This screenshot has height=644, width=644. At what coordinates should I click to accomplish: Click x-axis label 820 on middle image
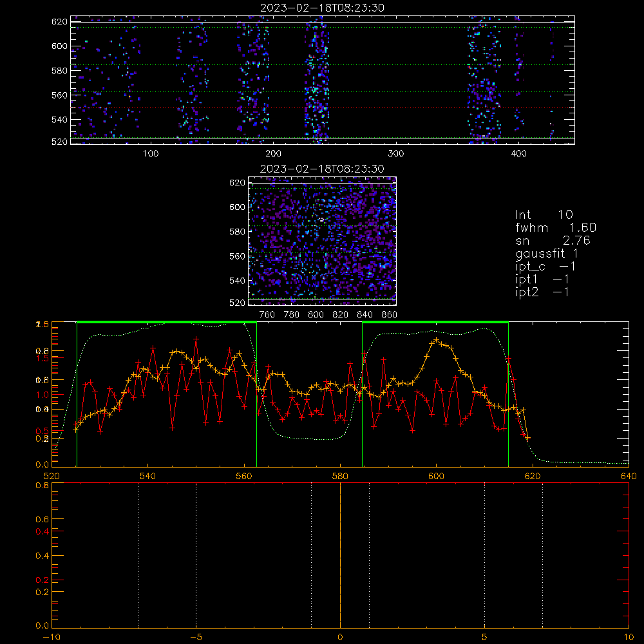pyautogui.click(x=340, y=314)
